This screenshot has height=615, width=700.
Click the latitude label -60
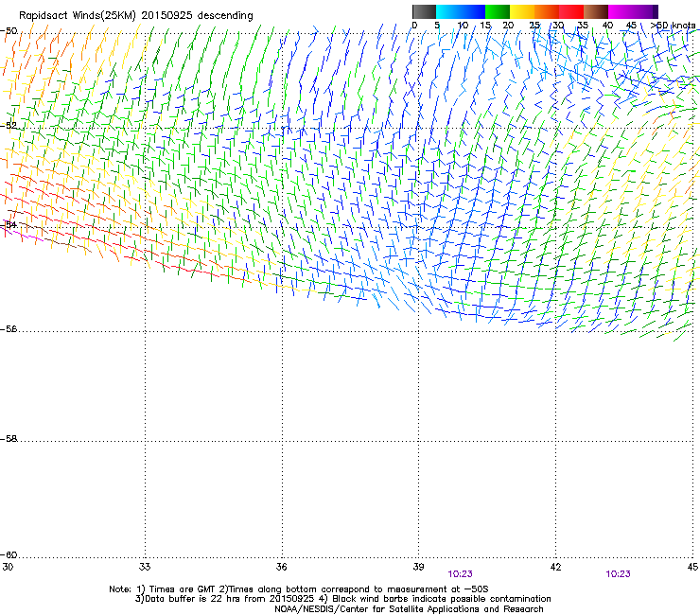(9, 554)
